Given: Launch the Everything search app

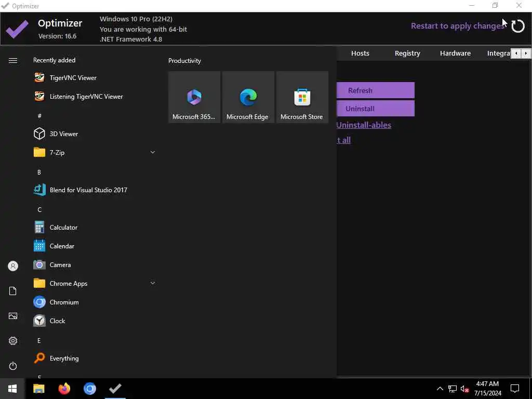Looking at the screenshot, I should [x=95, y=358].
